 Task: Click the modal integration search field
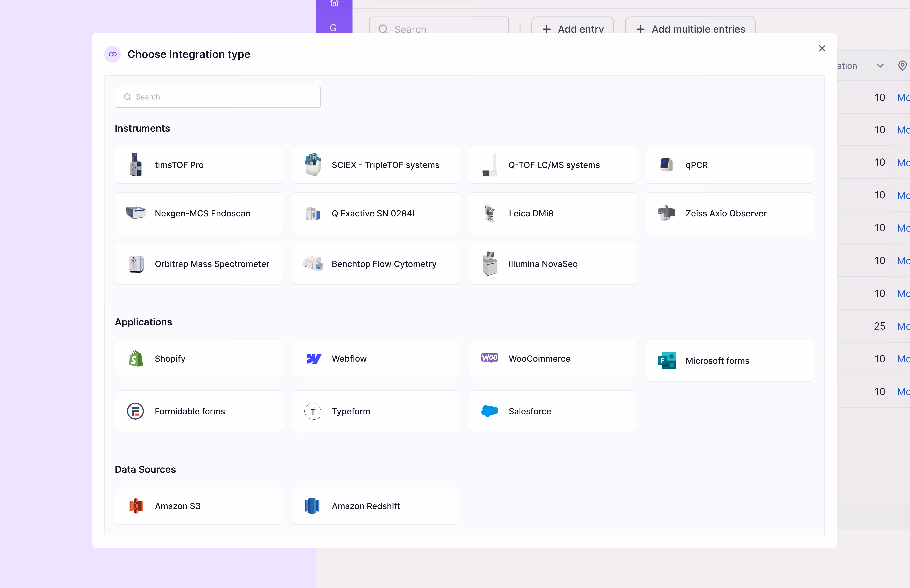pos(218,97)
